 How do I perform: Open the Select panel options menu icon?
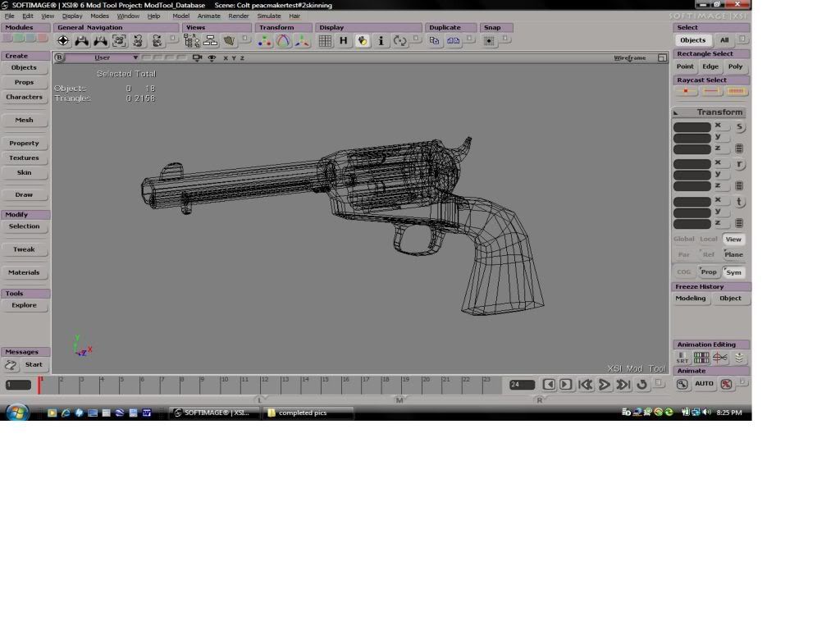click(x=742, y=39)
